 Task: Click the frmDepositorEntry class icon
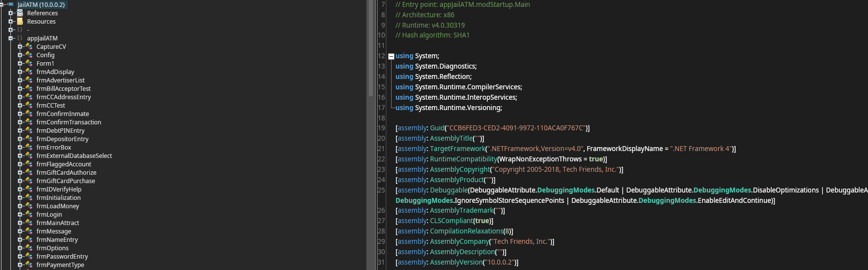(29, 139)
